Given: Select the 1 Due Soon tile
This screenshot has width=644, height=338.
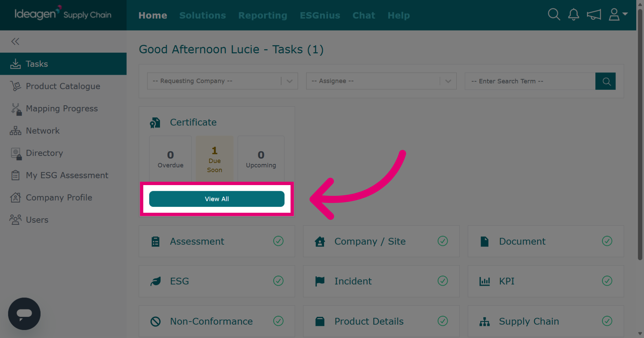Looking at the screenshot, I should pos(215,159).
